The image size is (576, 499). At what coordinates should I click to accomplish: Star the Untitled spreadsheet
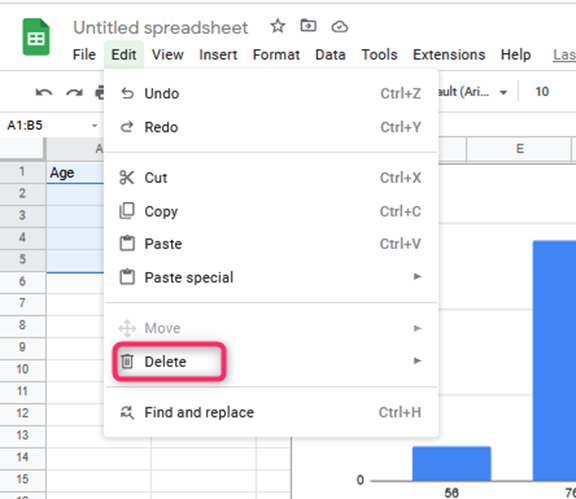(x=278, y=26)
